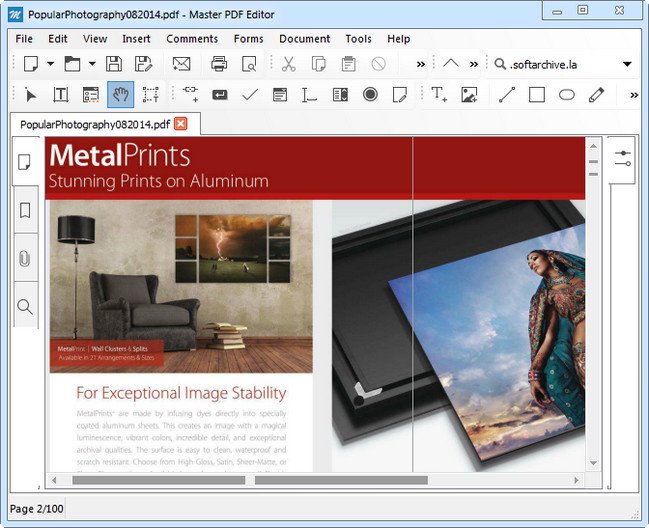Screen dimensions: 649x528
Task: Open the New document dropdown arrow
Action: coord(50,64)
